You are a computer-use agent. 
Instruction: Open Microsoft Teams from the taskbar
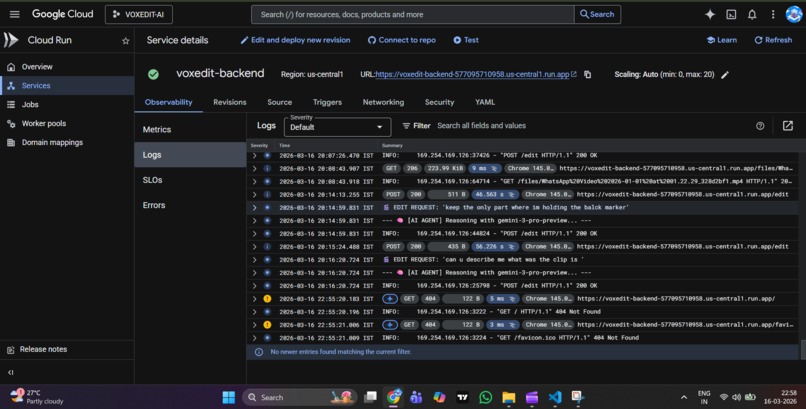point(416,397)
